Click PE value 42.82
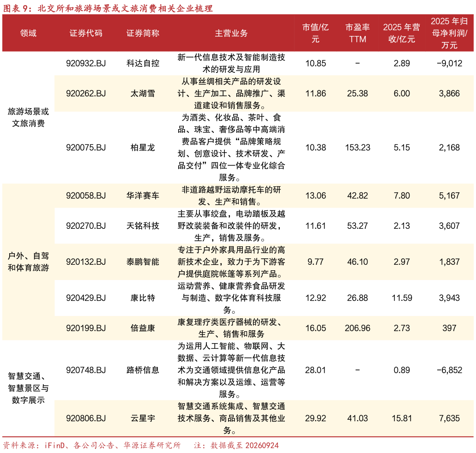476x453 pixels. point(358,196)
